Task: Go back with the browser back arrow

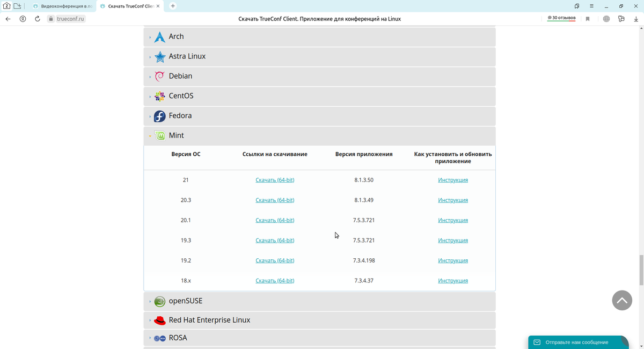Action: pos(8,19)
